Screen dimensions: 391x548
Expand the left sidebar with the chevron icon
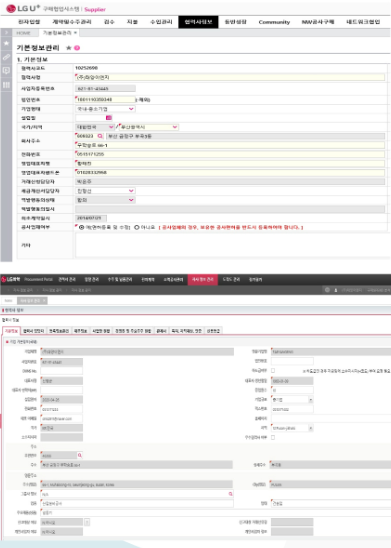pyautogui.click(x=6, y=33)
